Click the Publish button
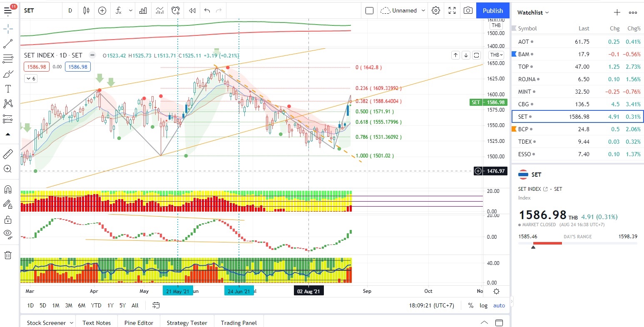The image size is (644, 327). 493,10
